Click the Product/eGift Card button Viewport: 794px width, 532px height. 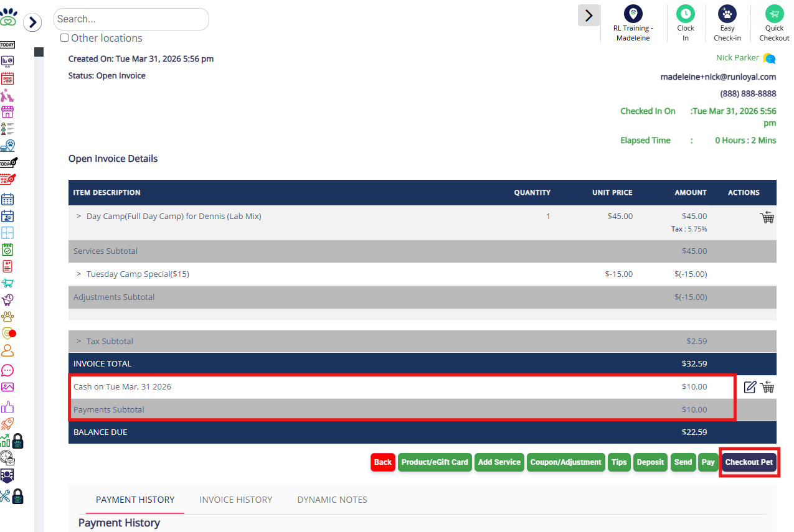click(435, 462)
